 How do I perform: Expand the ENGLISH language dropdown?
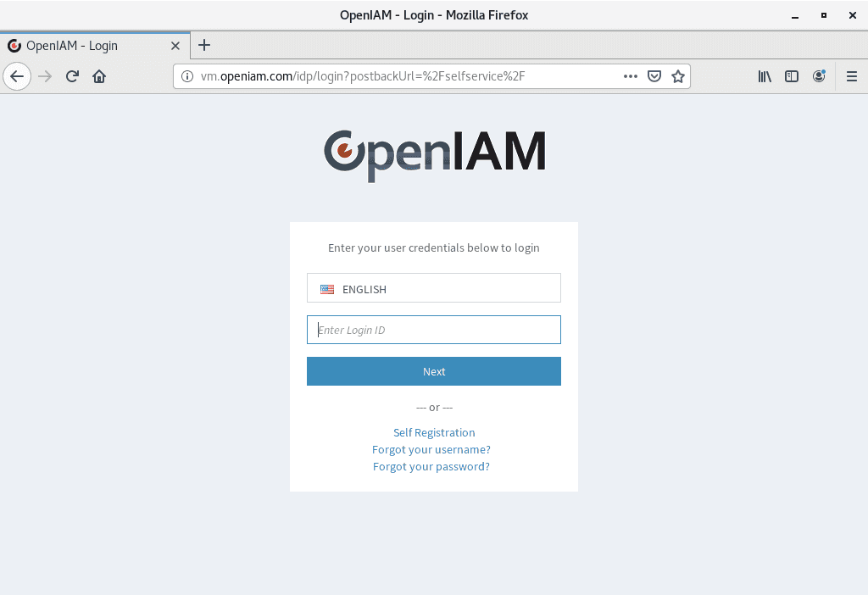(x=434, y=288)
